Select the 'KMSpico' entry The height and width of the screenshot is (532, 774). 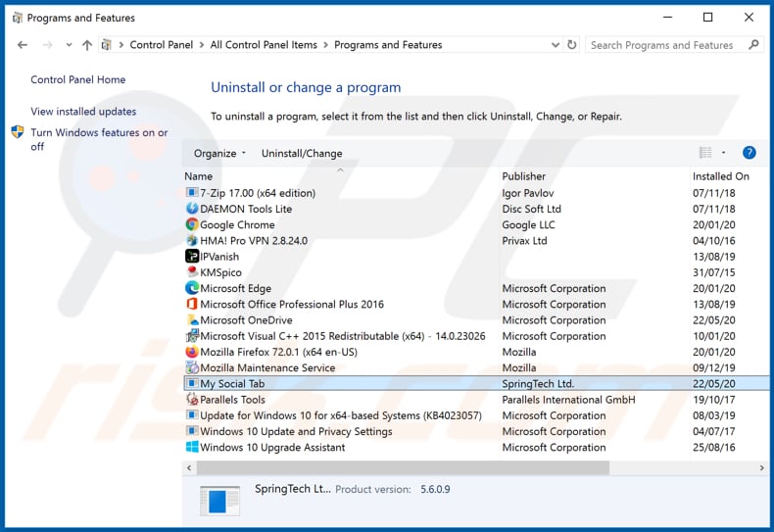click(476, 272)
